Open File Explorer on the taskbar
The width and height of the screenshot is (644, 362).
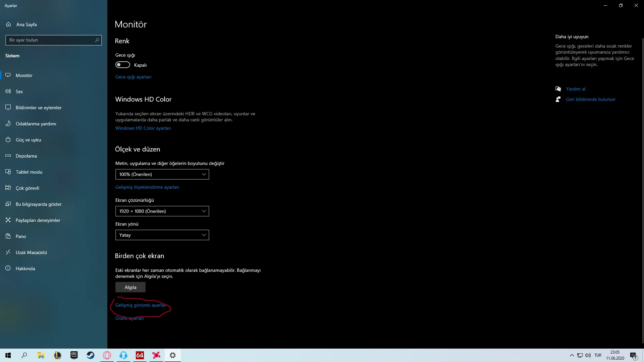(41, 355)
